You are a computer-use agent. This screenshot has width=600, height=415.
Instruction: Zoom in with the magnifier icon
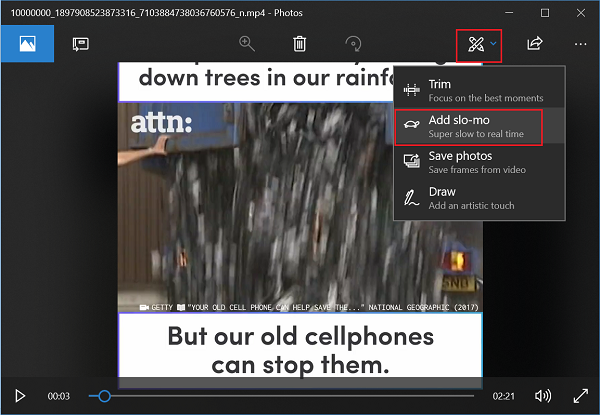[247, 44]
